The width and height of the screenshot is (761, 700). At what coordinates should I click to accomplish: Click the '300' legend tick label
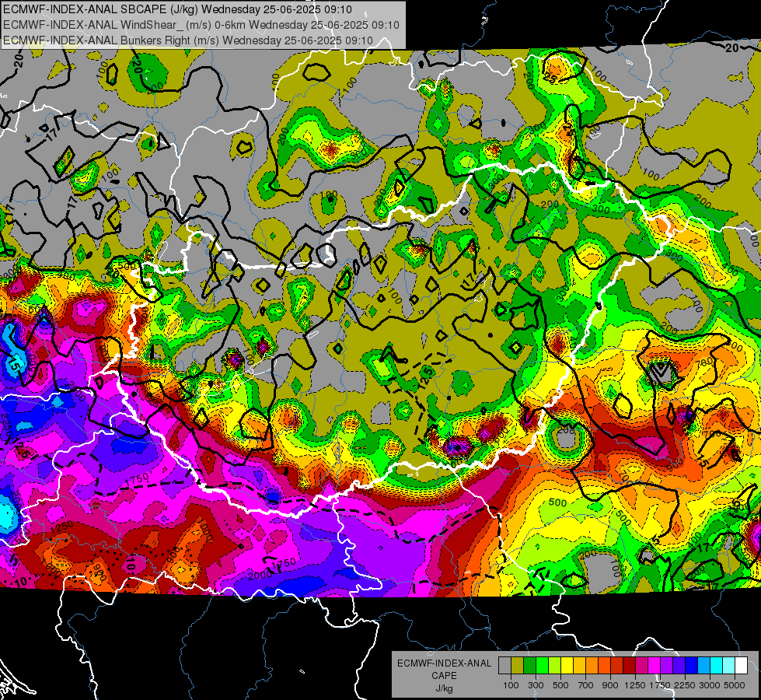pyautogui.click(x=536, y=685)
